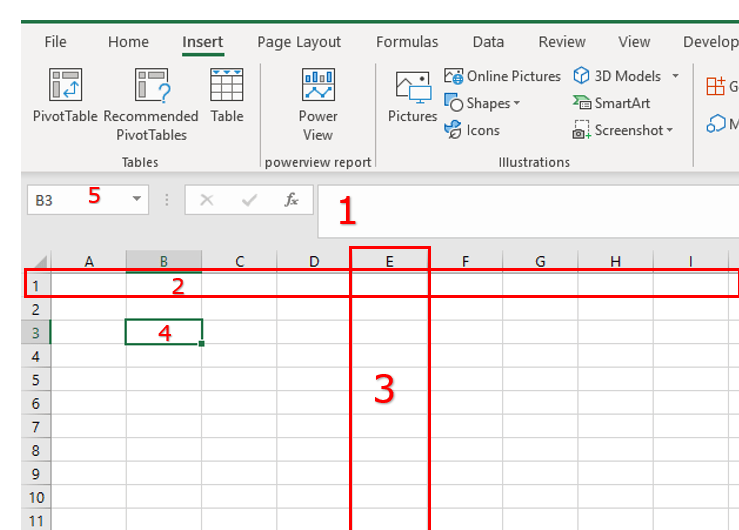Viewport: 739px width, 530px height.
Task: Select row 5 header
Action: 36,380
